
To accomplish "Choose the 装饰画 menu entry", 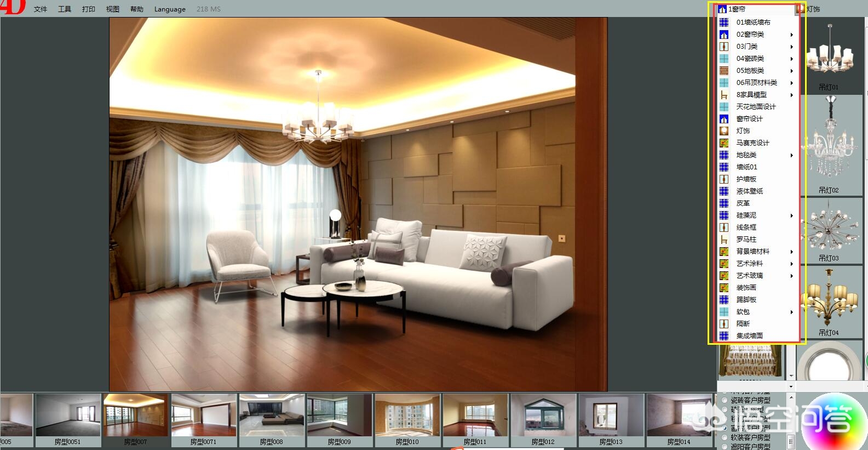I will [x=746, y=288].
